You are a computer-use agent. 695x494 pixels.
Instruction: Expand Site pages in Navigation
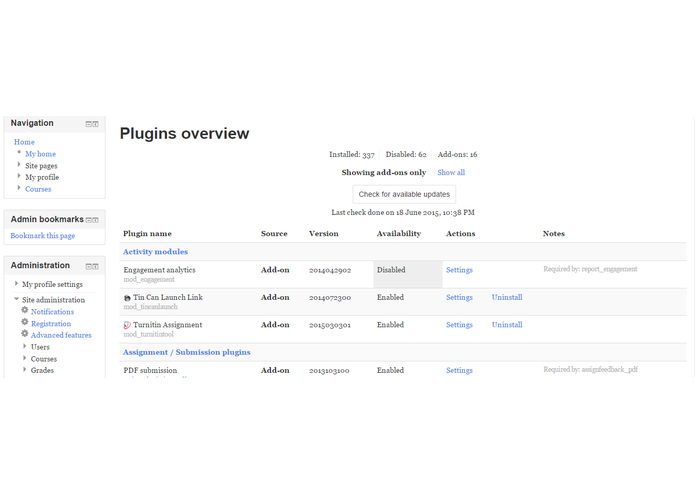(19, 164)
